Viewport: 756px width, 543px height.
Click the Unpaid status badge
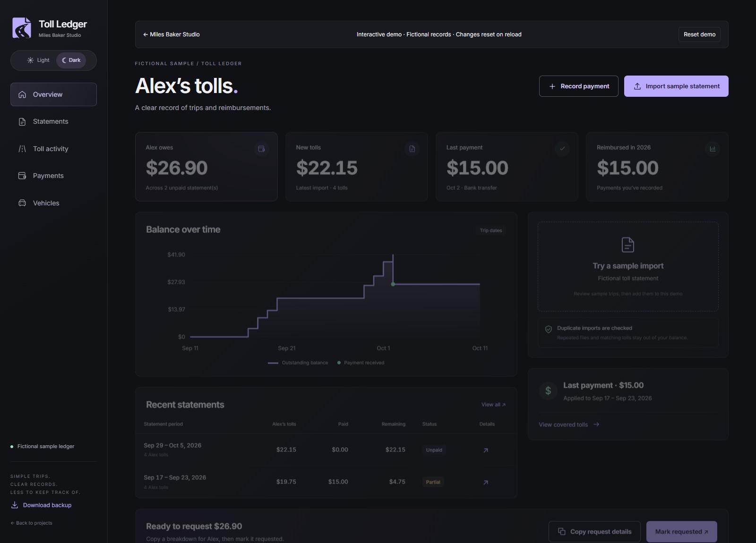tap(434, 450)
